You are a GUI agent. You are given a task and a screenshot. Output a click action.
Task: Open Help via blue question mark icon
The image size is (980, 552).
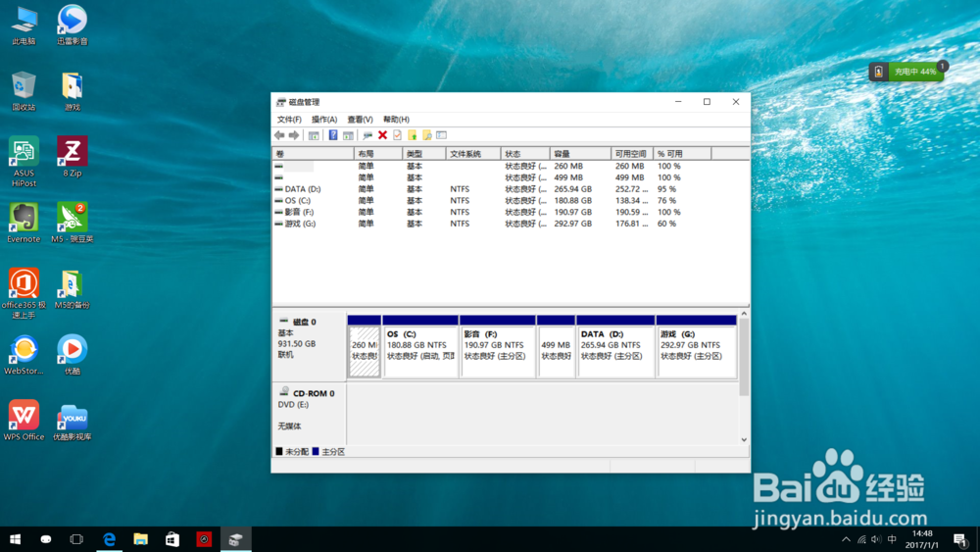pos(333,135)
